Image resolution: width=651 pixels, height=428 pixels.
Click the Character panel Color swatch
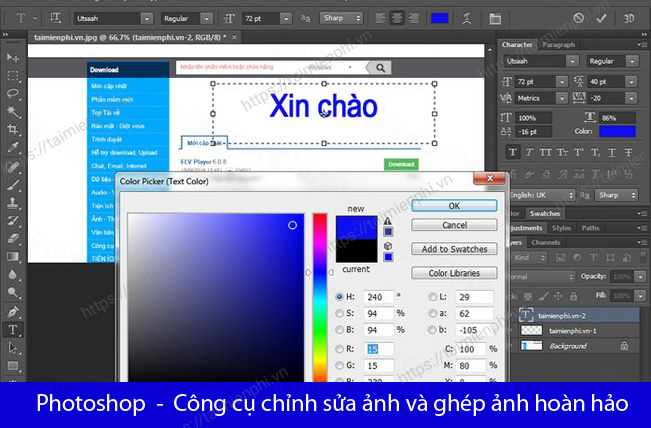617,131
